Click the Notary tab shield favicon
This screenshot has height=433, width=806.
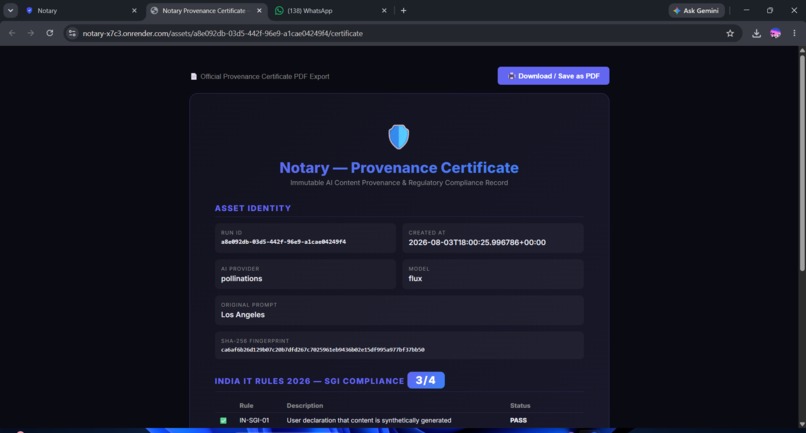(29, 10)
